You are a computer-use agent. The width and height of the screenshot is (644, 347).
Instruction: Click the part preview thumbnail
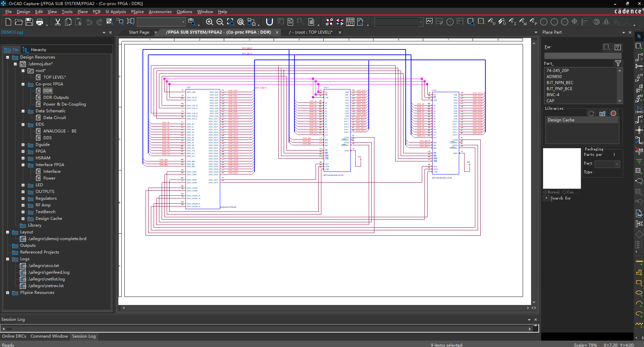tap(562, 168)
